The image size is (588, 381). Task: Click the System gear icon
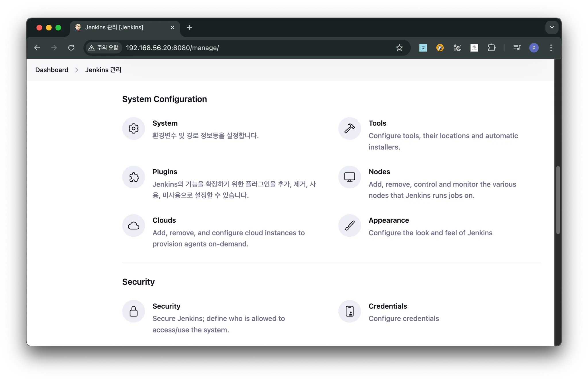134,129
